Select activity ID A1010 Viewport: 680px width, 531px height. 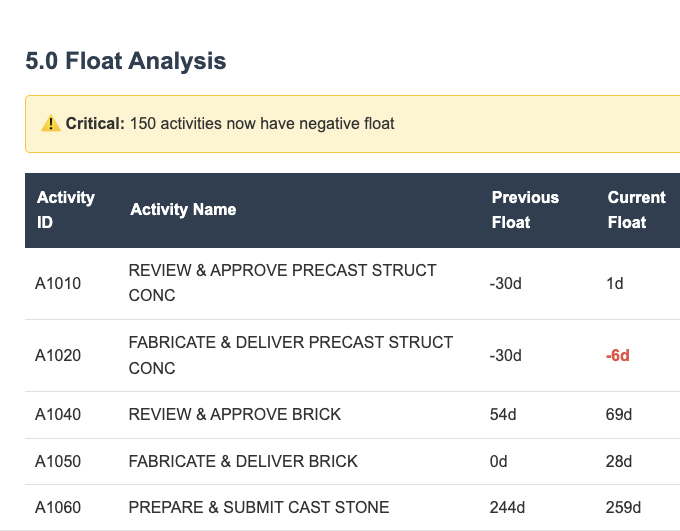(x=58, y=283)
